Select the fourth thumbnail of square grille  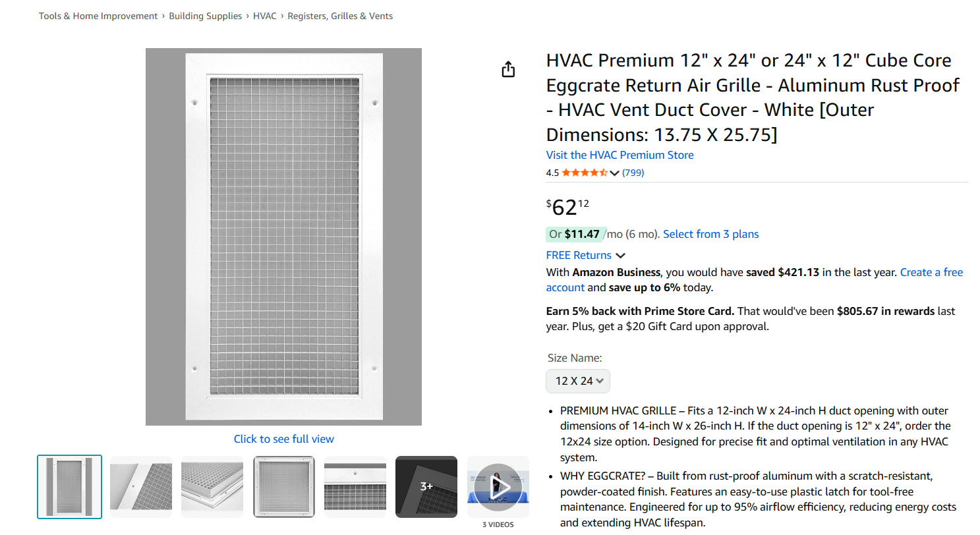pos(283,487)
